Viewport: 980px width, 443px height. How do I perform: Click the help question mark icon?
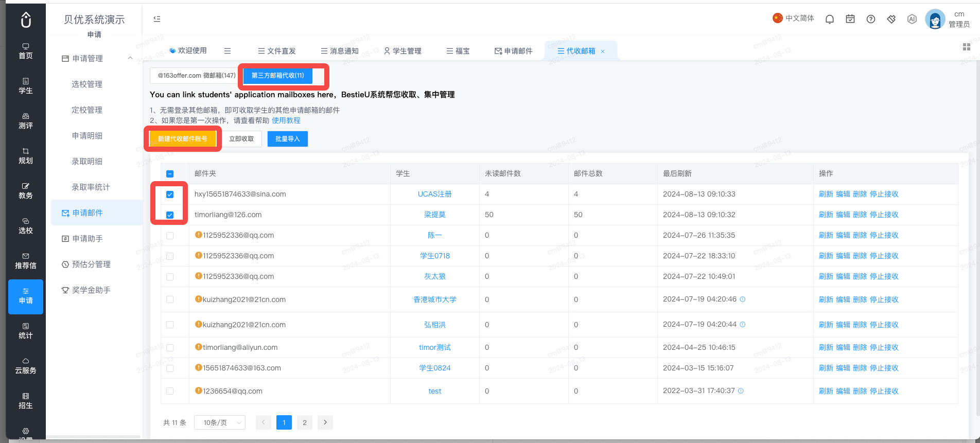point(871,19)
